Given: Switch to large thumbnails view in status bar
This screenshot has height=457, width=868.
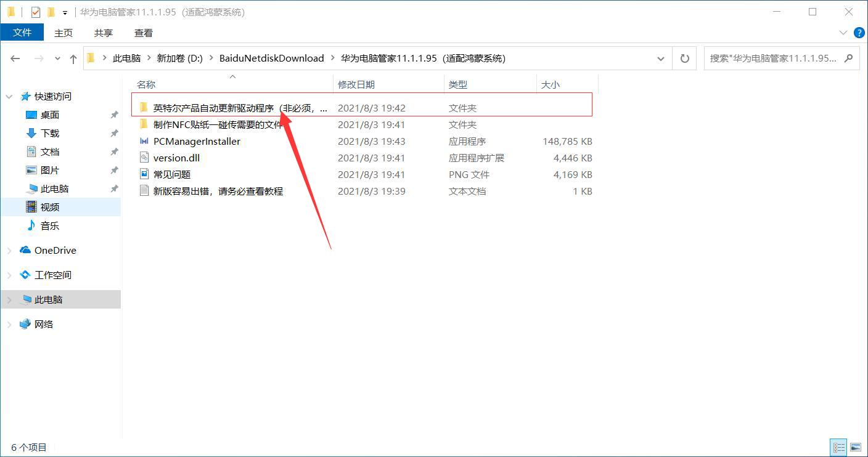Looking at the screenshot, I should 856,447.
